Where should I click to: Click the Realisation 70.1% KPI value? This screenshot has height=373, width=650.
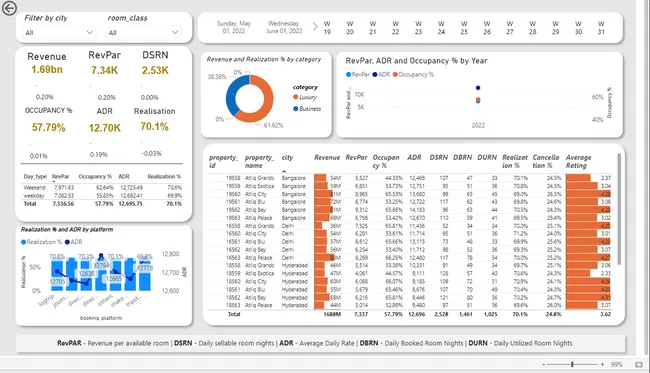(154, 126)
